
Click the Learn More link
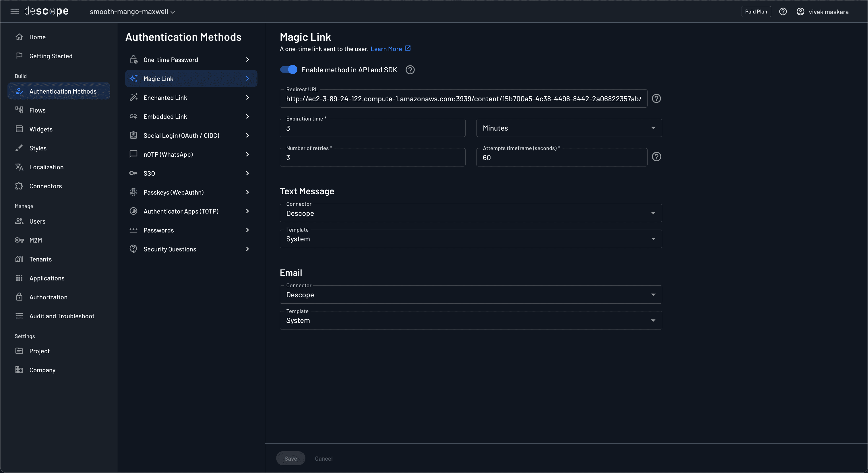point(387,49)
